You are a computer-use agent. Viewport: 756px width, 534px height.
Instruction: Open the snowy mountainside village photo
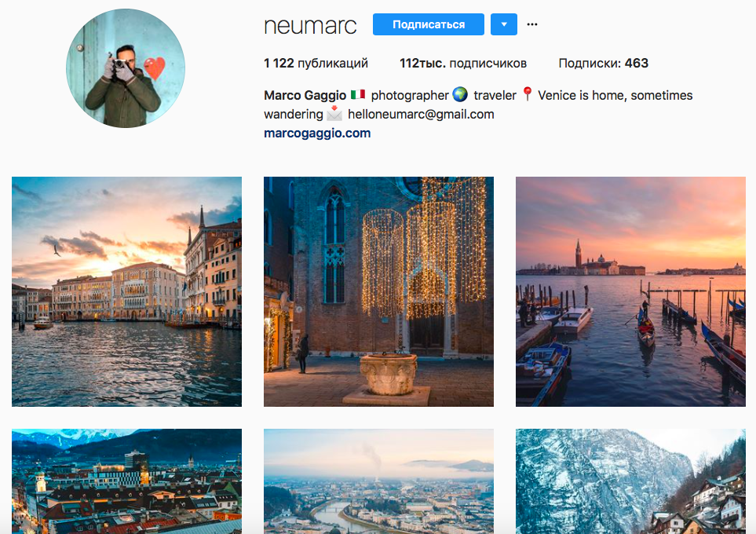click(x=630, y=481)
